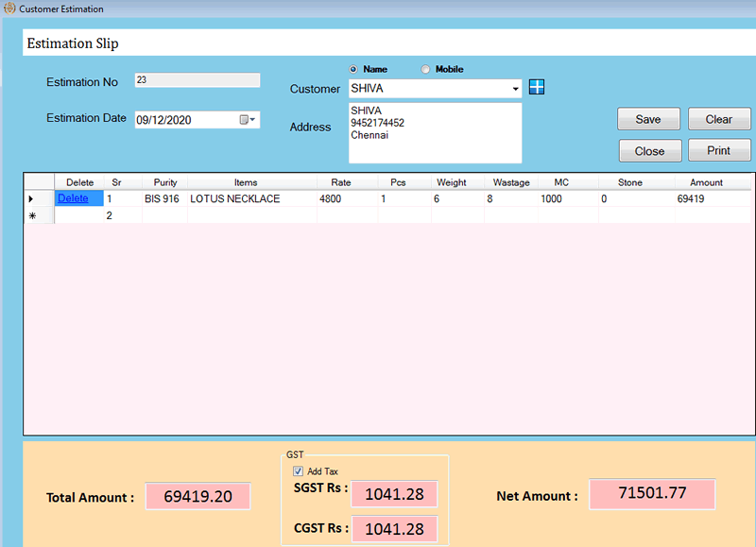Click the Delete column header
The image size is (756, 547).
[x=79, y=182]
